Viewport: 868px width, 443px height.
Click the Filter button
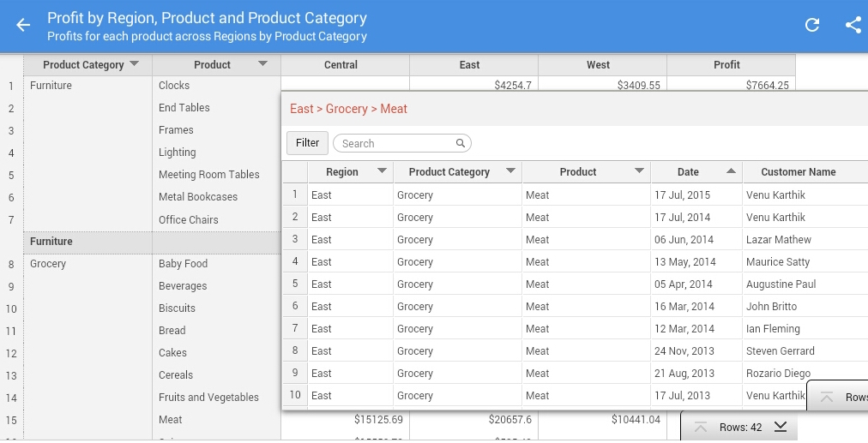tap(307, 143)
